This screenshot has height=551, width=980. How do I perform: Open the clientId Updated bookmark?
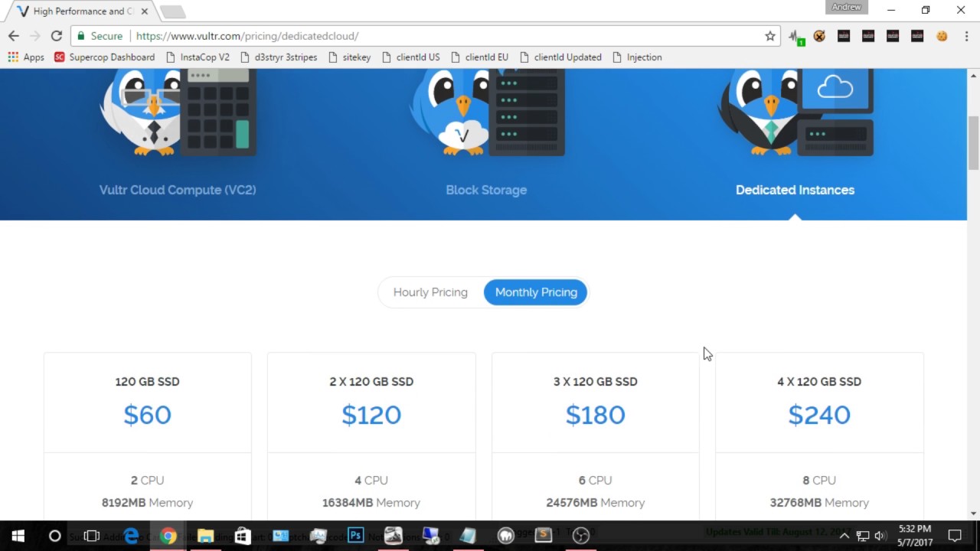pyautogui.click(x=560, y=57)
